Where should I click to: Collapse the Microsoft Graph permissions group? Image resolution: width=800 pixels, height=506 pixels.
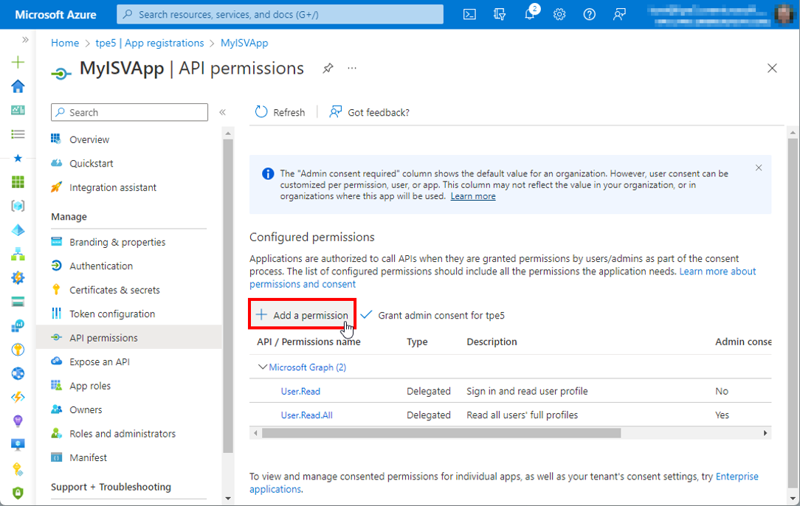click(x=263, y=367)
